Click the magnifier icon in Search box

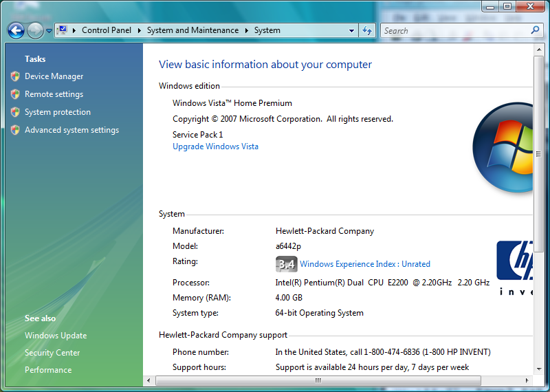pyautogui.click(x=536, y=30)
